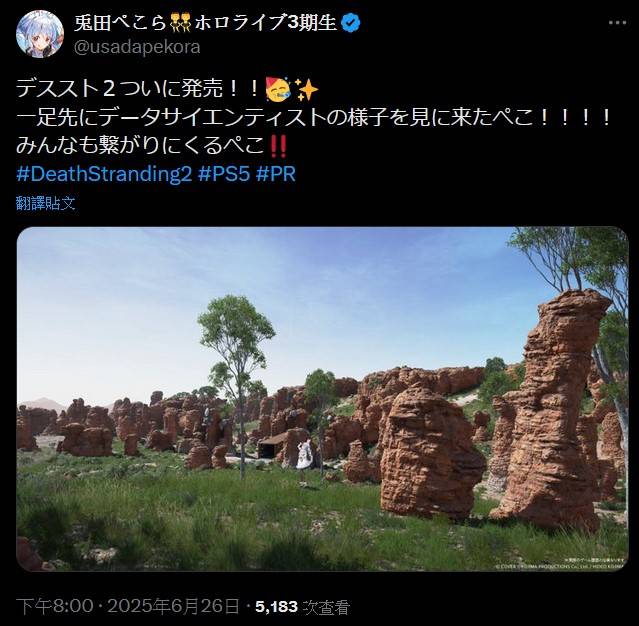Click the 翻譯貼文 translate post link
Image resolution: width=639 pixels, height=626 pixels.
tap(46, 203)
